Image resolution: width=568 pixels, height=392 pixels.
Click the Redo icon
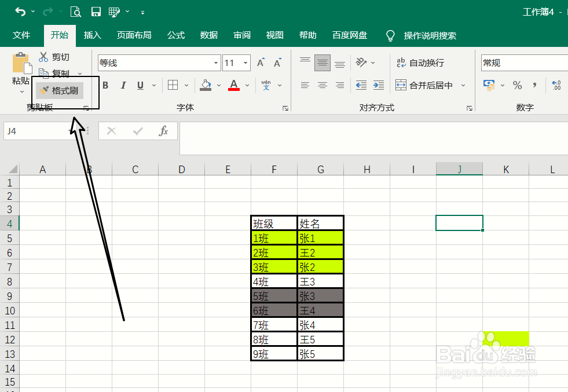(47, 12)
